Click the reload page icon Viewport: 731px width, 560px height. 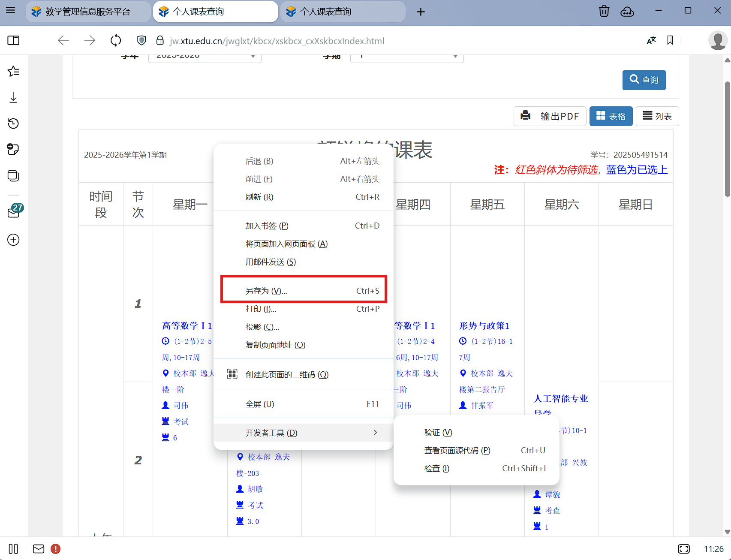pyautogui.click(x=116, y=41)
